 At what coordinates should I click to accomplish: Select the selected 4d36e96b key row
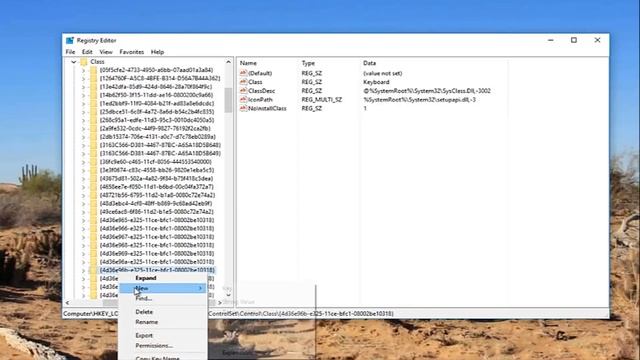(x=157, y=270)
